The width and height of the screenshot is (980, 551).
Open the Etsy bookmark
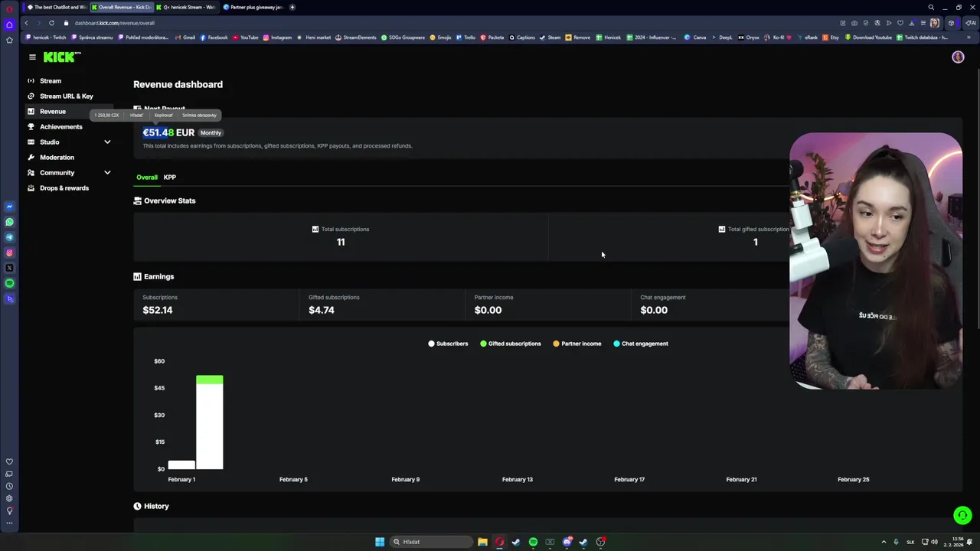[831, 37]
